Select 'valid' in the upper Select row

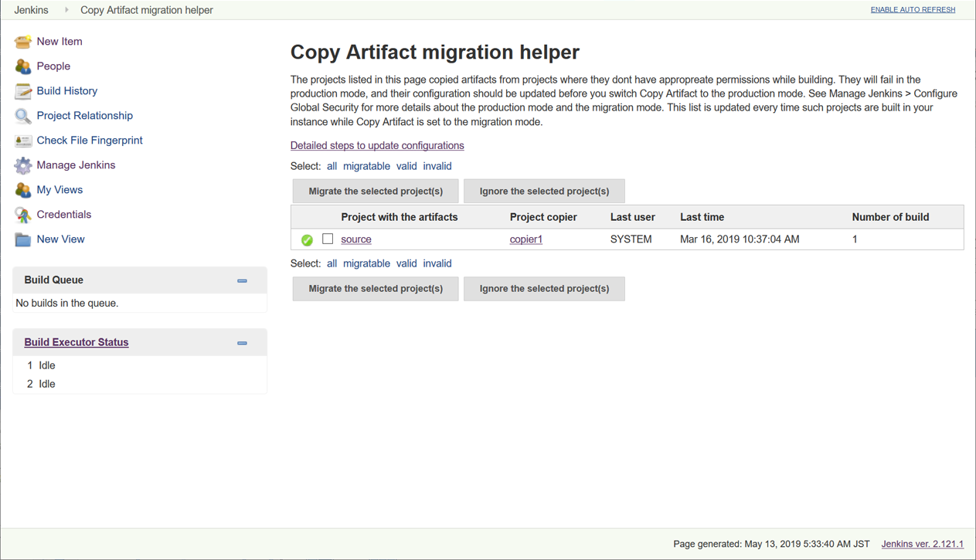tap(406, 166)
